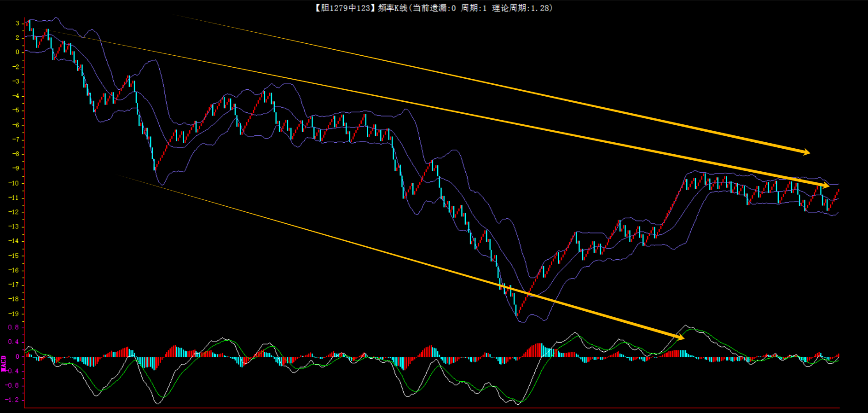Click the chart title 频率K线 text
Screen dimensions: 868x413
[392, 8]
